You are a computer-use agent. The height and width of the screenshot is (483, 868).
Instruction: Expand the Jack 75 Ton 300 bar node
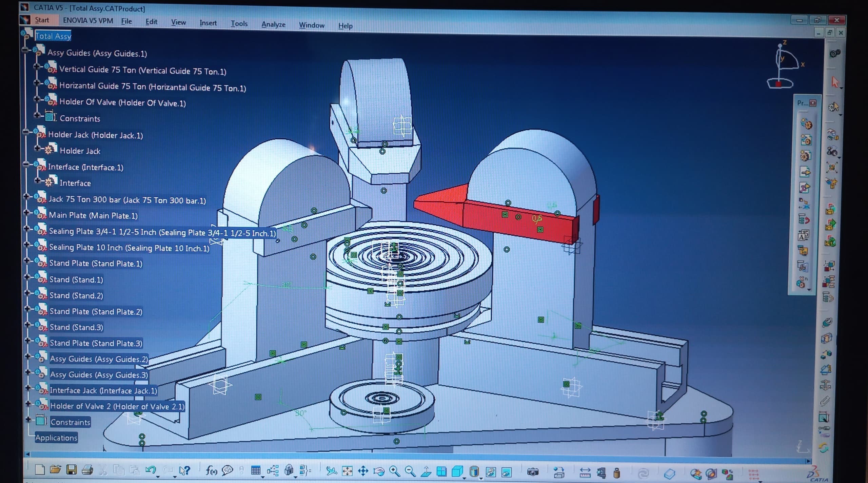pyautogui.click(x=26, y=196)
